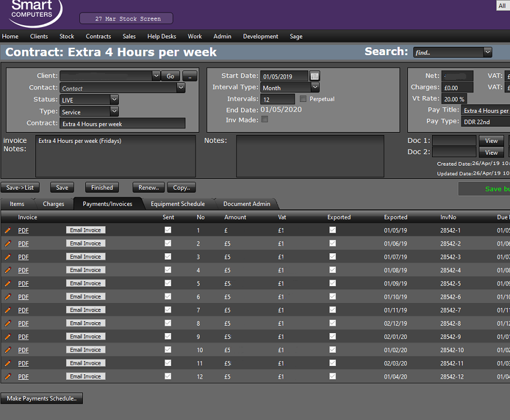The width and height of the screenshot is (510, 420).
Task: Open the Interval Type dropdown
Action: [315, 88]
